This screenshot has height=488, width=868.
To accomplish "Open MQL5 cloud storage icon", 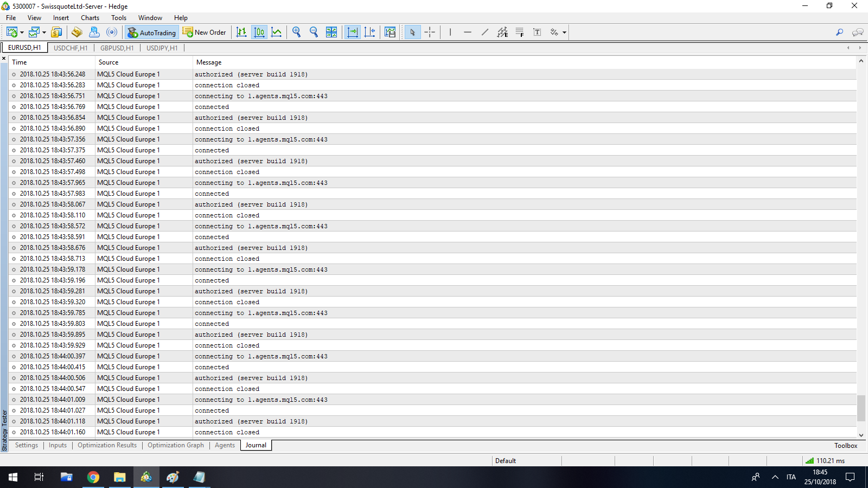I will [94, 33].
